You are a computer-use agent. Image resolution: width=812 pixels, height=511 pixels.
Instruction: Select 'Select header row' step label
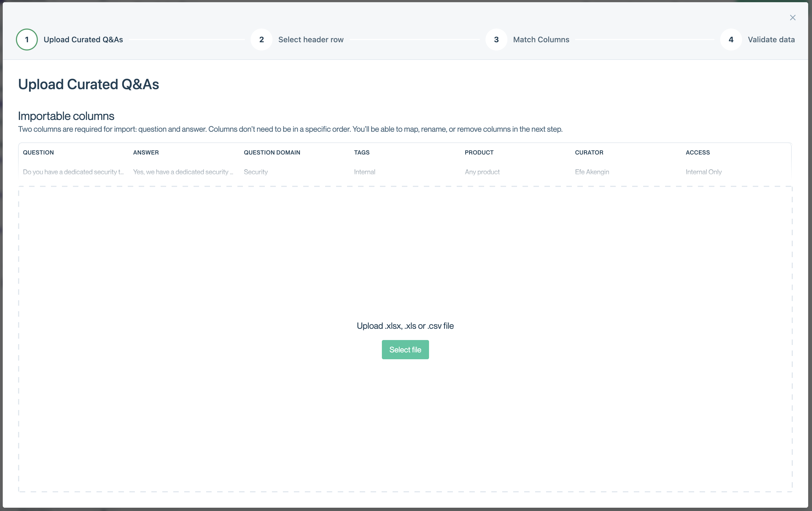pyautogui.click(x=311, y=40)
